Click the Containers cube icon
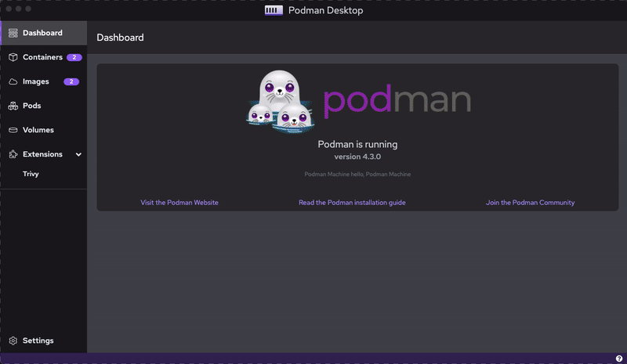The image size is (627, 364). (13, 57)
